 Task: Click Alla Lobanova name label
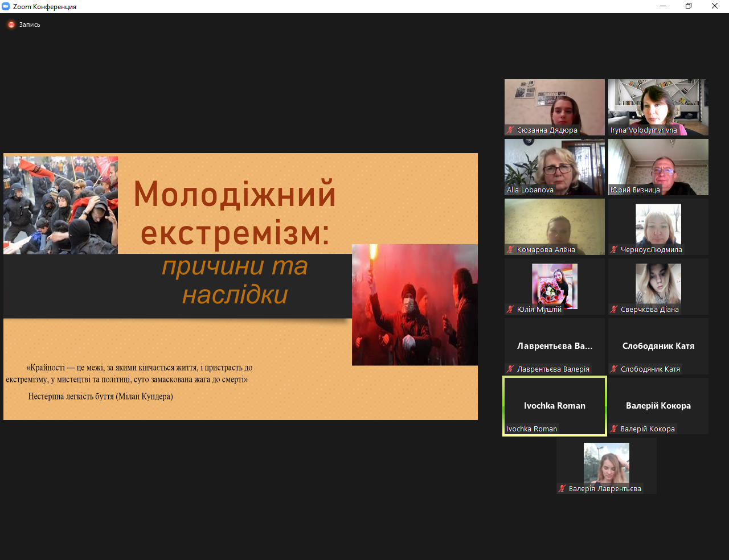click(530, 190)
